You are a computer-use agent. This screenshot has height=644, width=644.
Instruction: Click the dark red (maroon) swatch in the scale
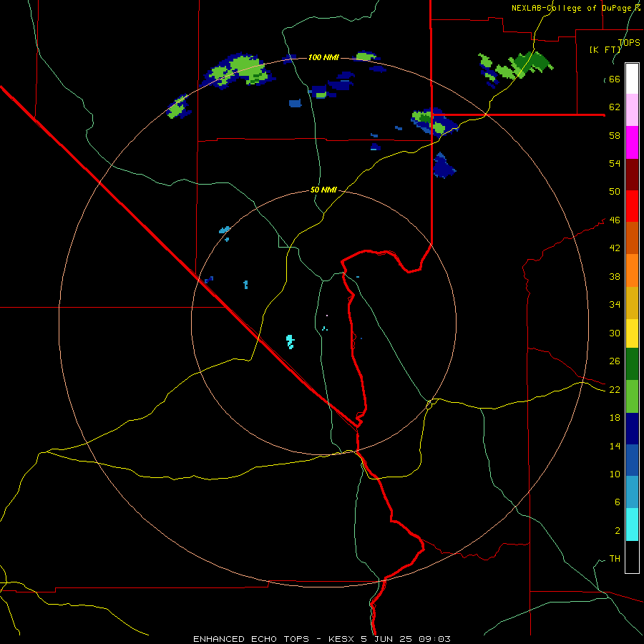pos(632,175)
